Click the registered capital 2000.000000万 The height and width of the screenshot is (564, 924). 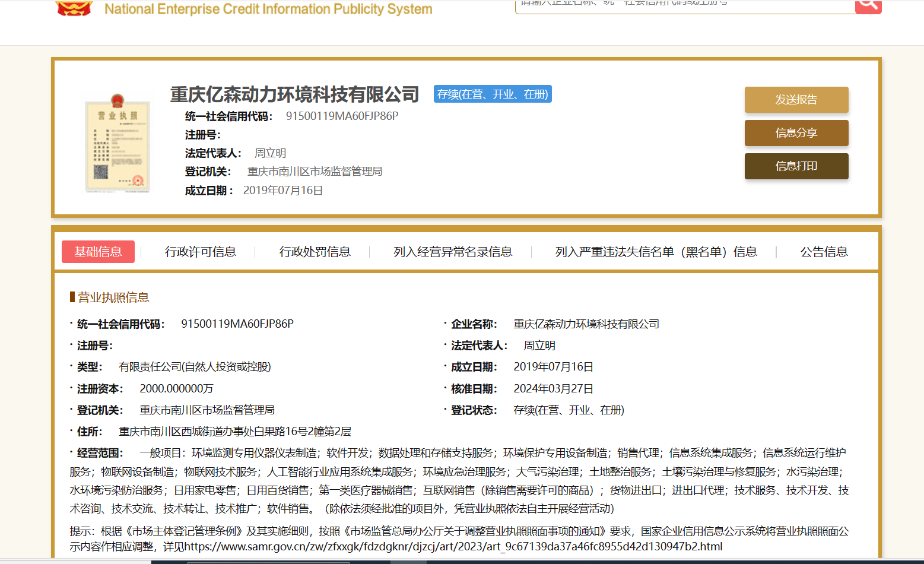(x=176, y=389)
